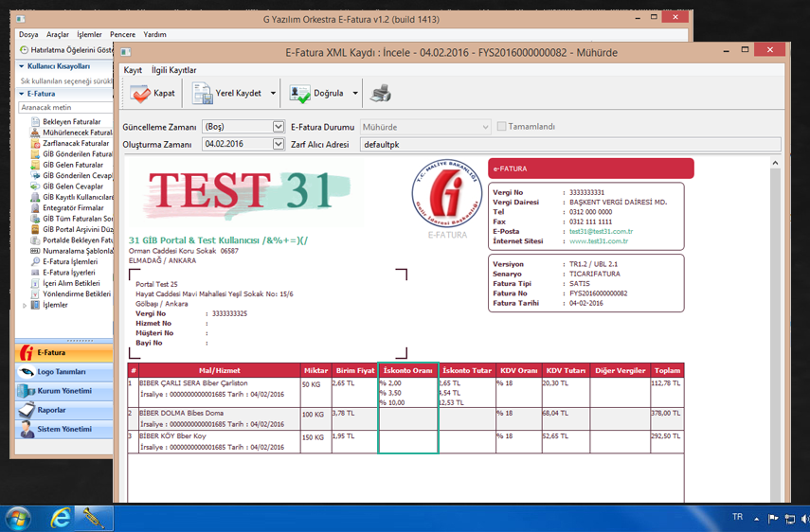
Task: Click scroll up arrow of invoice preview
Action: (775, 163)
